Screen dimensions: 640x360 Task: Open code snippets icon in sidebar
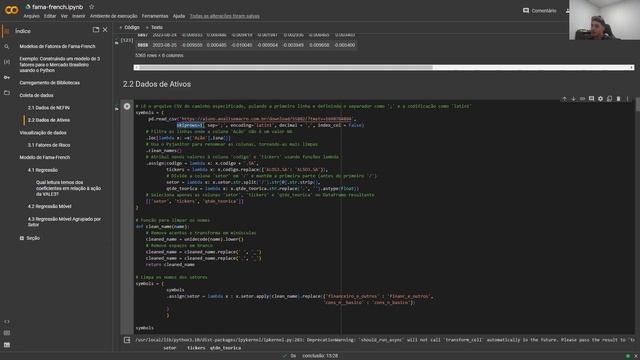[x=7, y=322]
